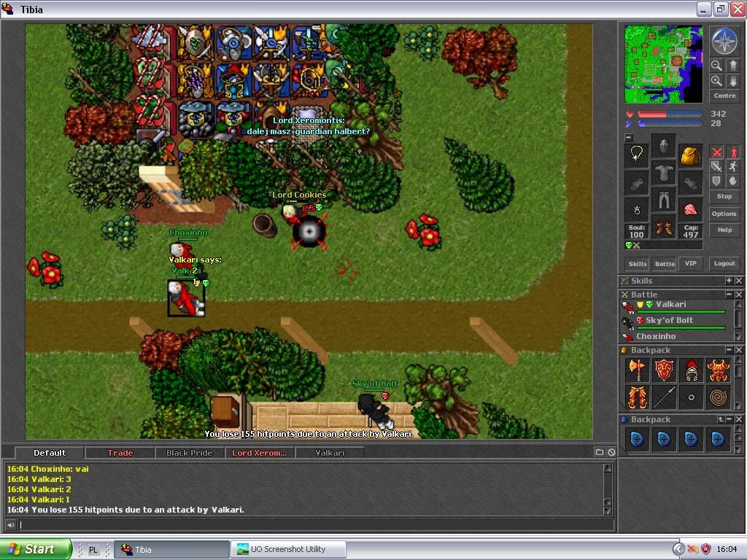The height and width of the screenshot is (560, 747).
Task: Switch to the Trade chat tab
Action: pyautogui.click(x=120, y=453)
